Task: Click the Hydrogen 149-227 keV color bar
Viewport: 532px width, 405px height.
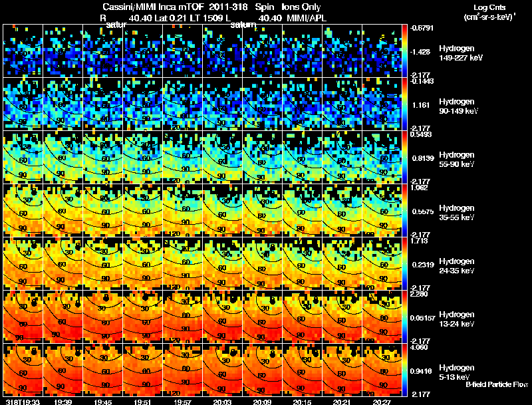Action: pos(406,51)
